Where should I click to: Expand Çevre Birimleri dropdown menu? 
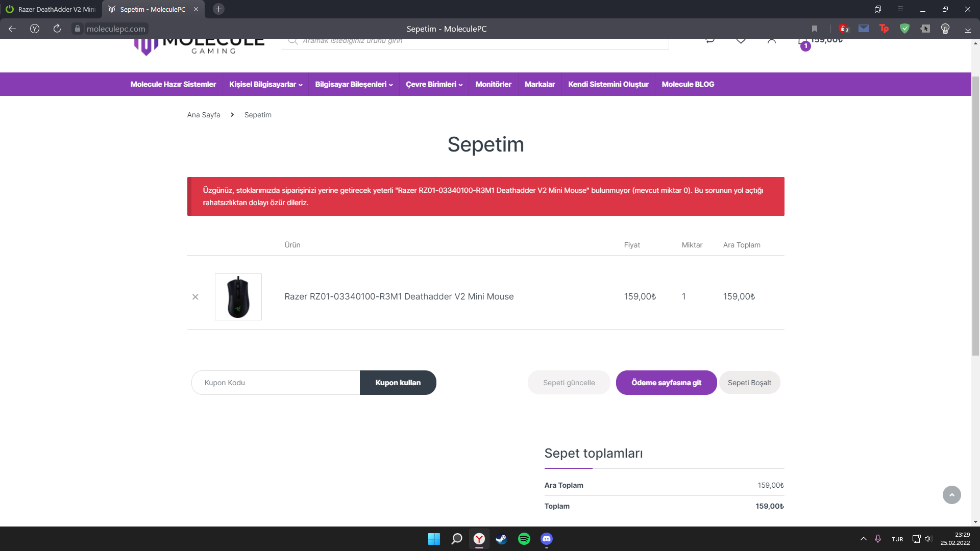[434, 84]
